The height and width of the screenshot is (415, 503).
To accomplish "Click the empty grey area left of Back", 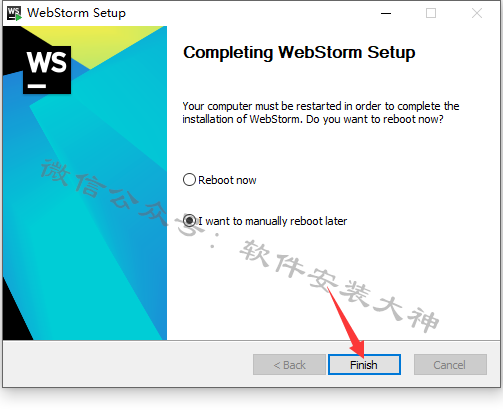I will point(127,365).
